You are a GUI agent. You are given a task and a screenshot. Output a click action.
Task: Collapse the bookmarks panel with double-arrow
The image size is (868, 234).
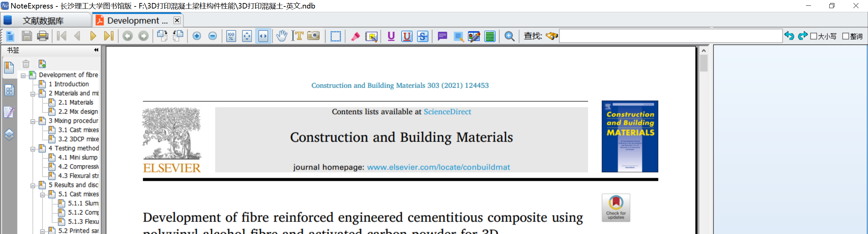(x=96, y=50)
